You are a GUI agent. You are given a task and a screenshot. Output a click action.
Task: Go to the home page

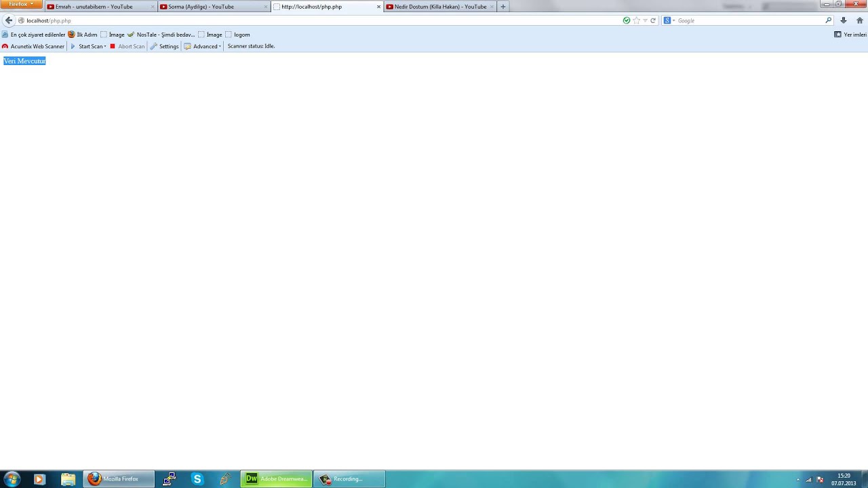(x=859, y=20)
